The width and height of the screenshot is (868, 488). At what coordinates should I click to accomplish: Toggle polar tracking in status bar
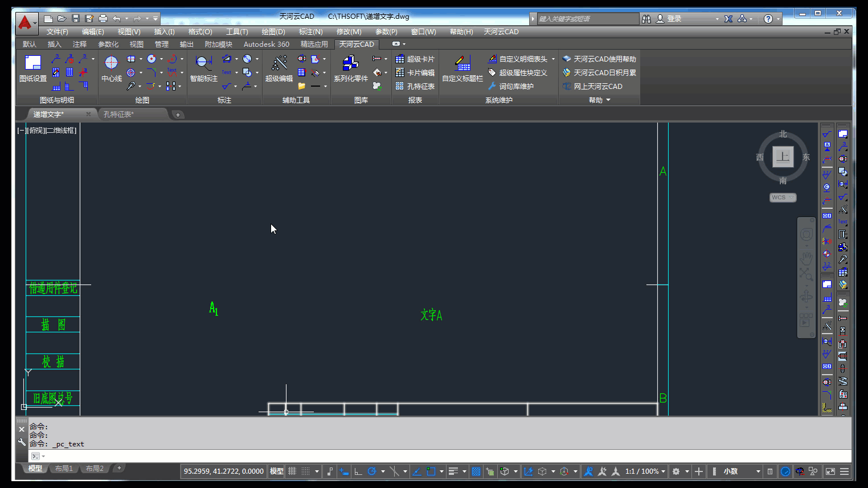372,471
